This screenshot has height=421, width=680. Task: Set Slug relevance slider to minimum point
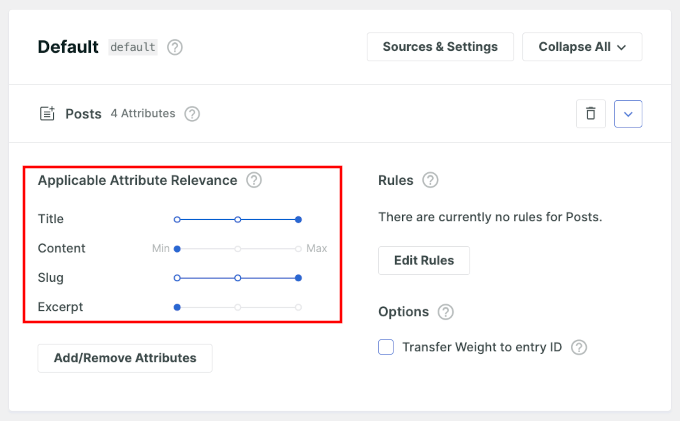(177, 278)
